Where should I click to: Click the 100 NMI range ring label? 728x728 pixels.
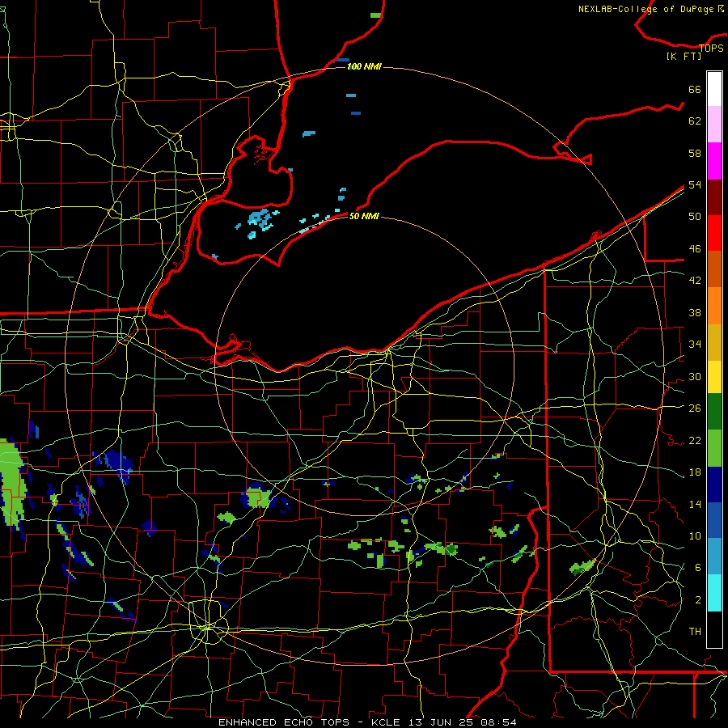tap(364, 66)
